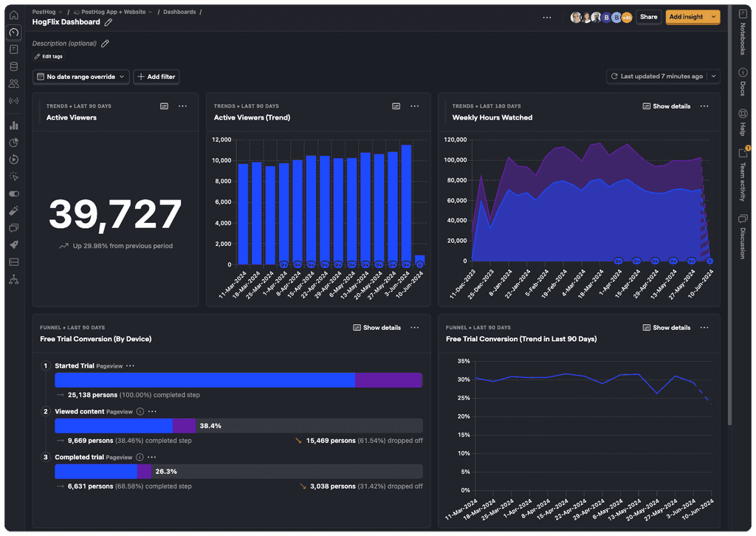The width and height of the screenshot is (756, 536).
Task: Open the Weekly Hours Watched options menu
Action: coord(704,106)
